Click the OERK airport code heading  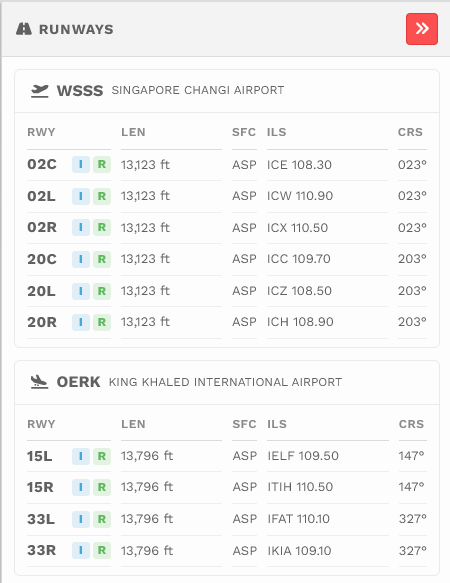[x=78, y=382]
